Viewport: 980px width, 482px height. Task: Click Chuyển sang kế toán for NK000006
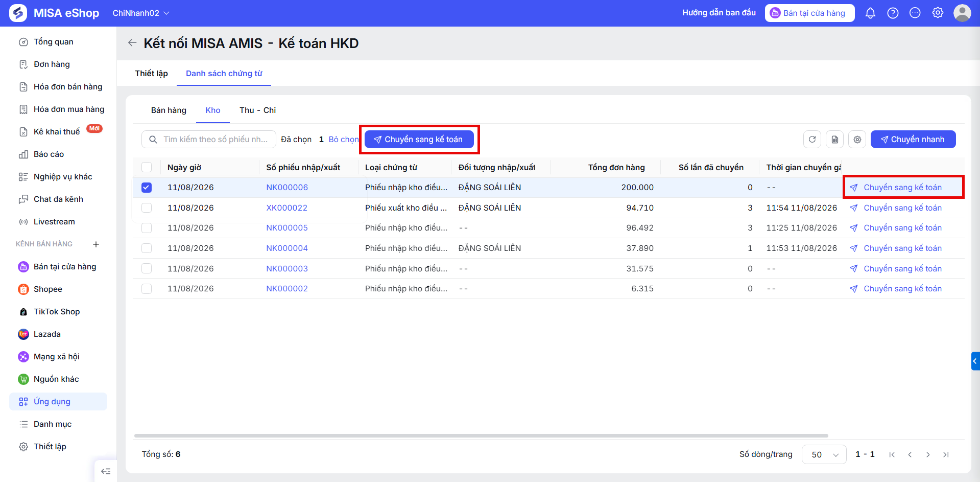896,188
